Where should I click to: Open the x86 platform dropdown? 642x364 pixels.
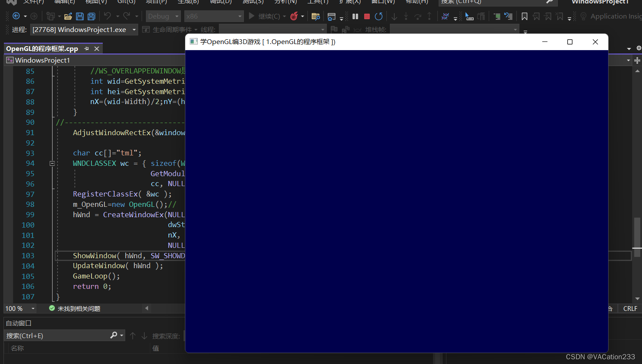point(214,16)
